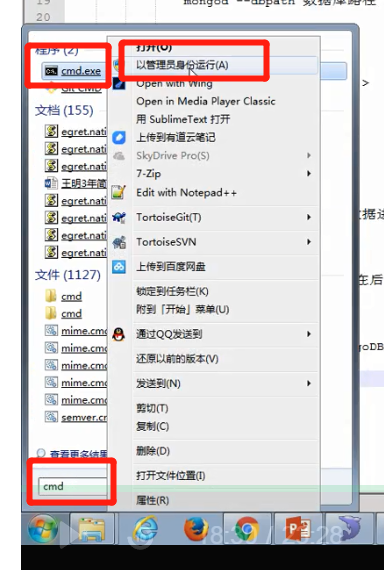Open PowerPoint from the taskbar
The height and width of the screenshot is (570, 384).
click(x=297, y=529)
